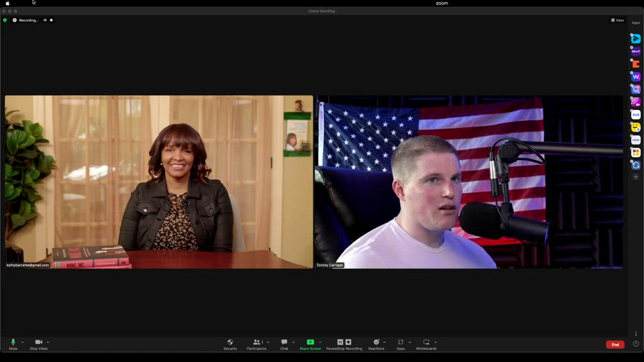Image resolution: width=644 pixels, height=362 pixels.
Task: Expand the Share Screen options arrow
Action: click(x=320, y=342)
